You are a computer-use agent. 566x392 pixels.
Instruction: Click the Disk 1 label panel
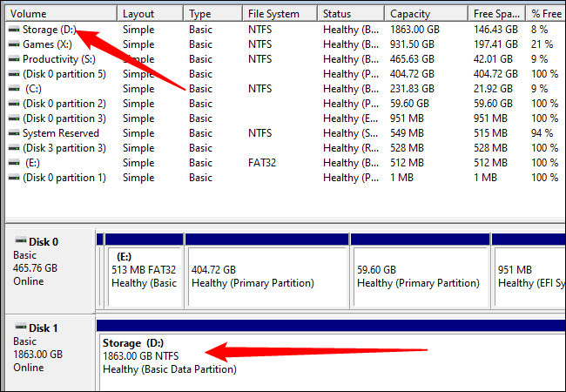[51, 353]
